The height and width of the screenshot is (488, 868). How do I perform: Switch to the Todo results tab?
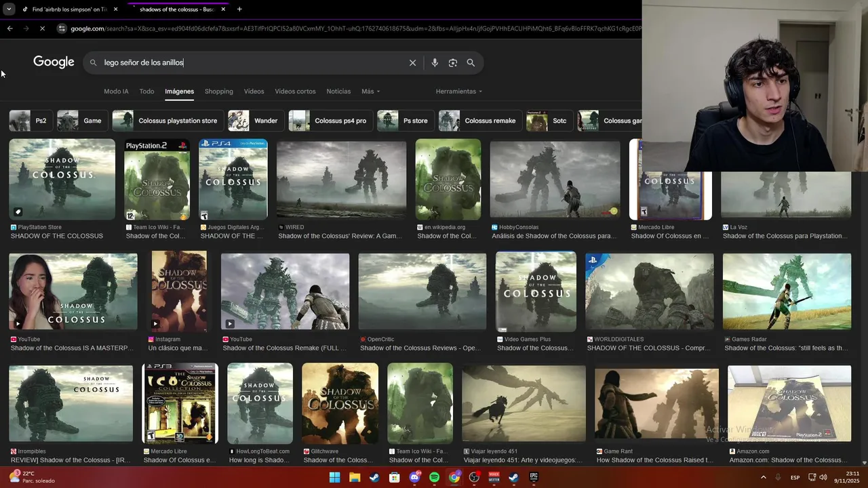point(146,91)
